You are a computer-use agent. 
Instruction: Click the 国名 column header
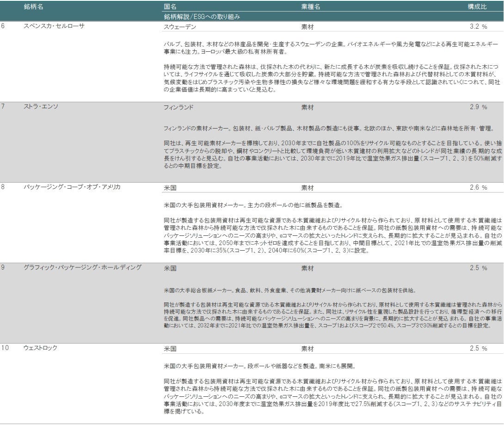(170, 7)
